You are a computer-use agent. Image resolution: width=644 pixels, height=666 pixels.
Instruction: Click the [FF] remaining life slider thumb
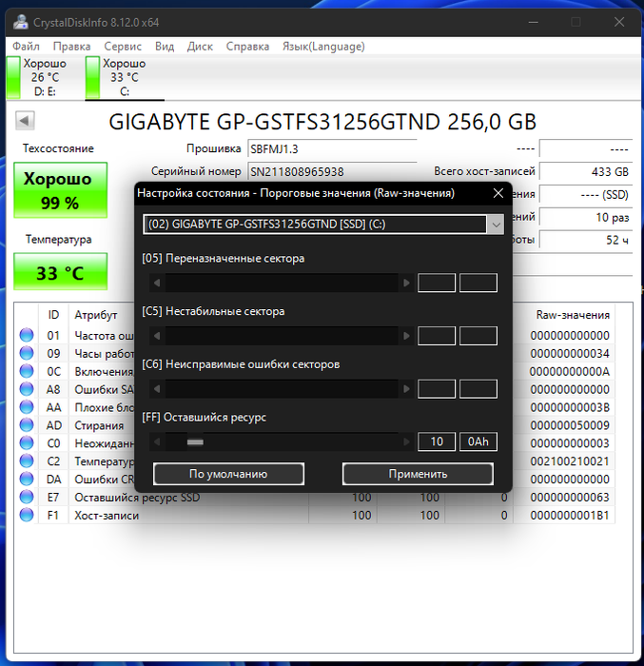195,442
